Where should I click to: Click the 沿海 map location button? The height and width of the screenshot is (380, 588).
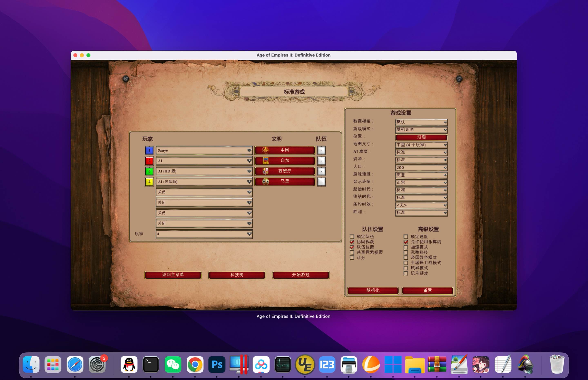[x=421, y=137]
